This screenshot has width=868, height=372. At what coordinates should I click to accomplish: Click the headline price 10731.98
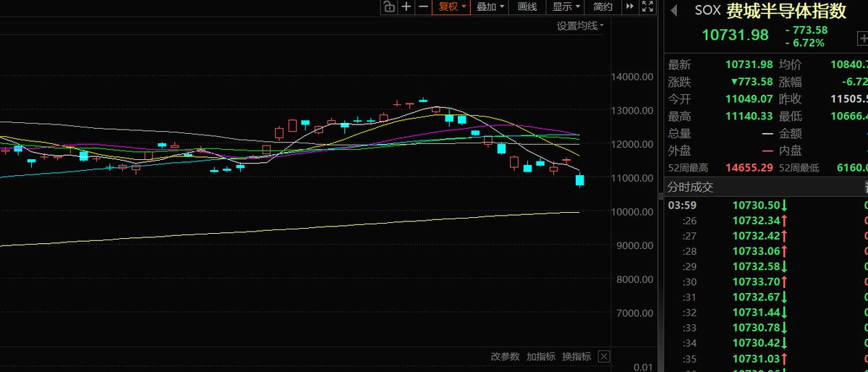point(735,35)
